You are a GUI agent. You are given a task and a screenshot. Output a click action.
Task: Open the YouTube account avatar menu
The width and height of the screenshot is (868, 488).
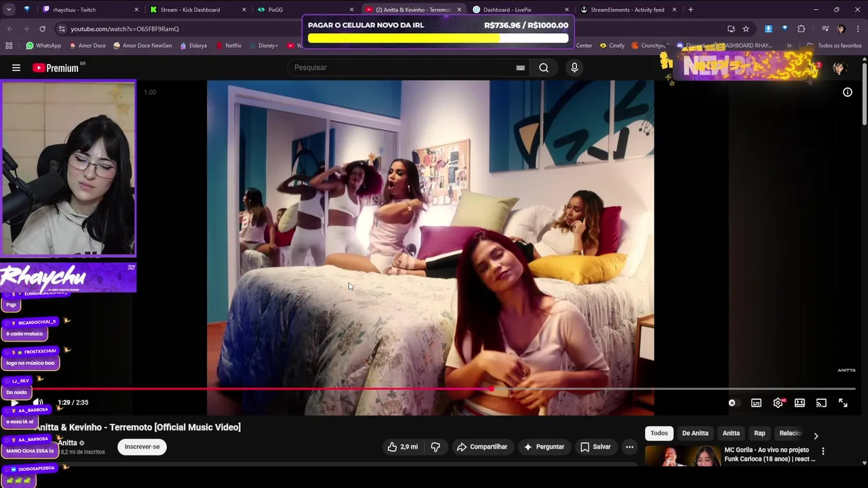(839, 68)
